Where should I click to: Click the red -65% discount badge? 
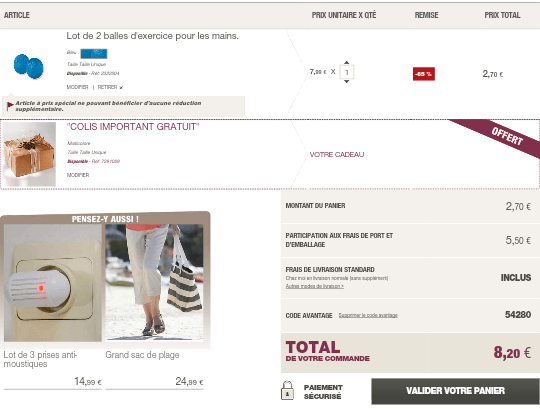[424, 74]
